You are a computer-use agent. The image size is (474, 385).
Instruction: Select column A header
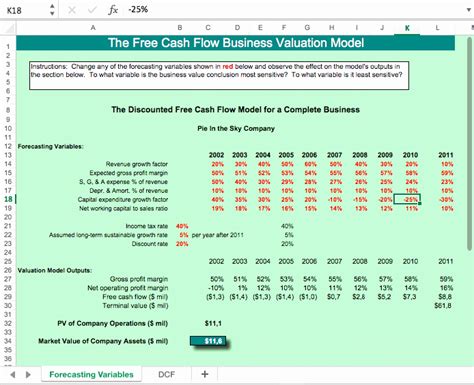click(x=93, y=28)
